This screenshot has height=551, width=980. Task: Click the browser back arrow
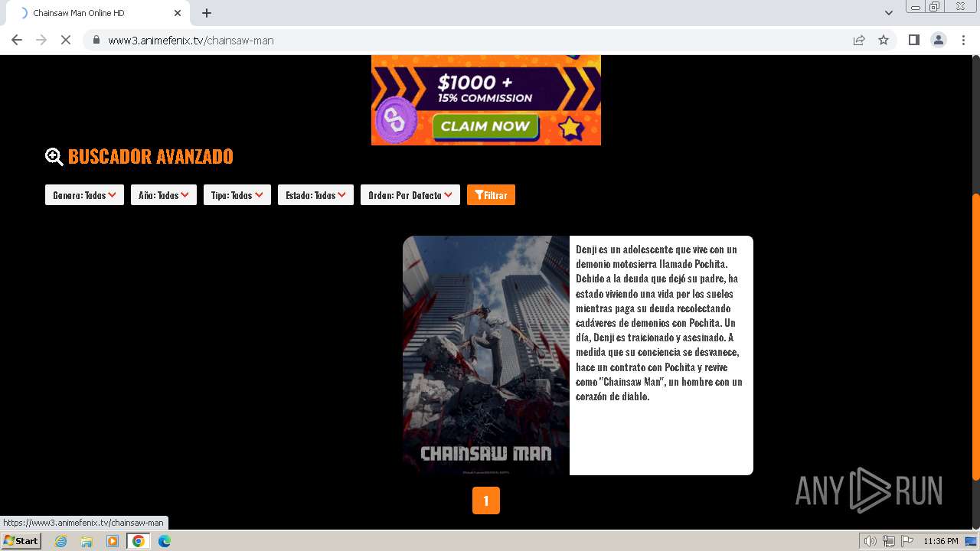point(17,40)
